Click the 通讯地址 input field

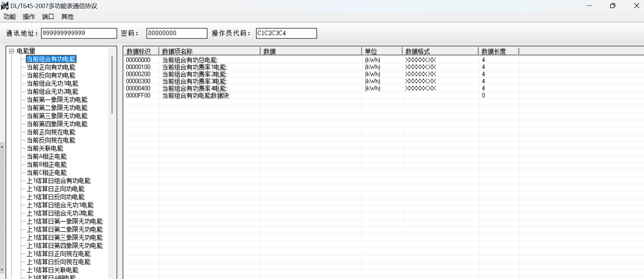coord(79,33)
